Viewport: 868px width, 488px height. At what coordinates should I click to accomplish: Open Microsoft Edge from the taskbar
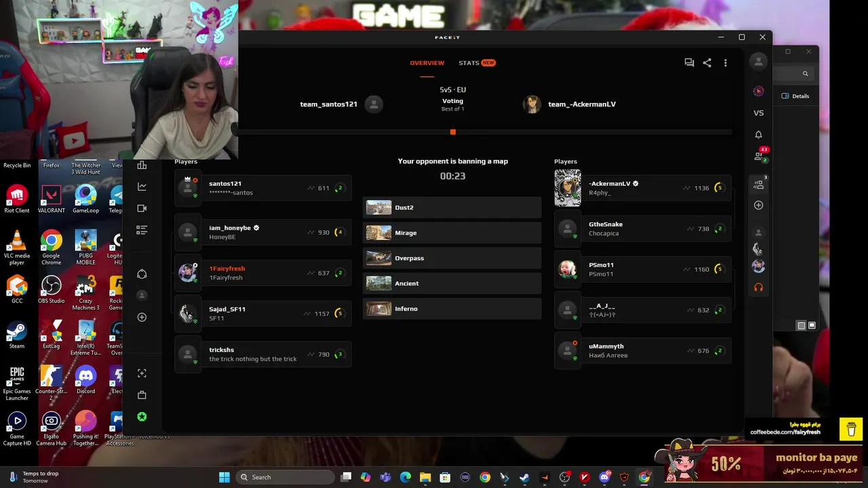coord(406,477)
